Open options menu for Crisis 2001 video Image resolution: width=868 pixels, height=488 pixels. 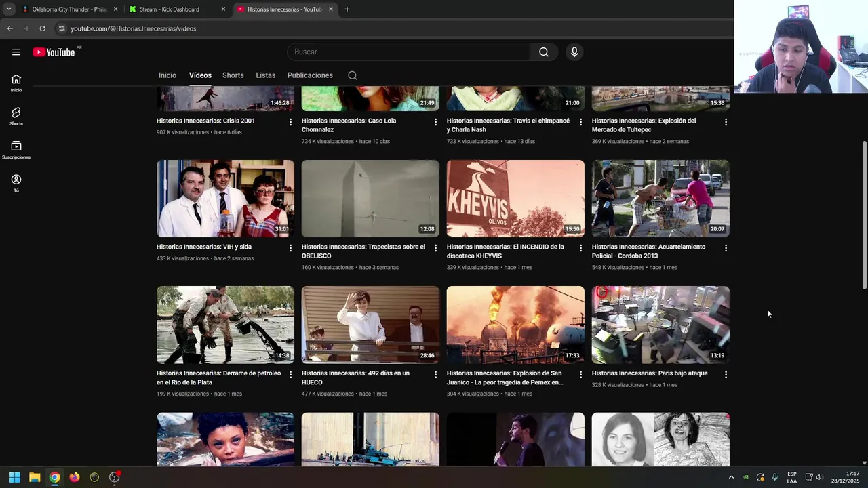click(290, 122)
